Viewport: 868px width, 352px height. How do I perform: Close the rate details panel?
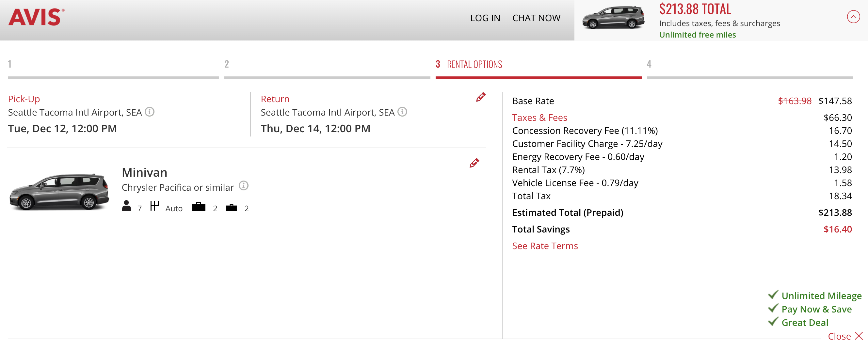pyautogui.click(x=845, y=336)
